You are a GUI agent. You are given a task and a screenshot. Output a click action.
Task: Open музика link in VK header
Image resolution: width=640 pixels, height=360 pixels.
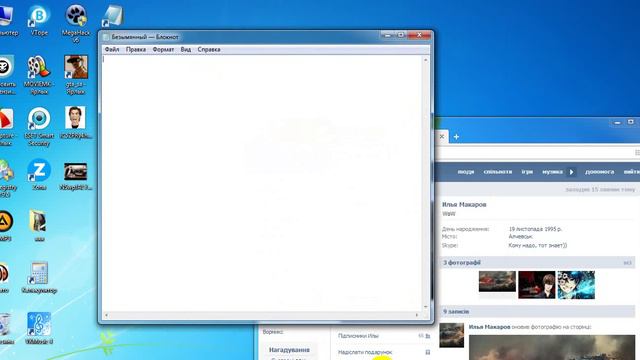(552, 172)
